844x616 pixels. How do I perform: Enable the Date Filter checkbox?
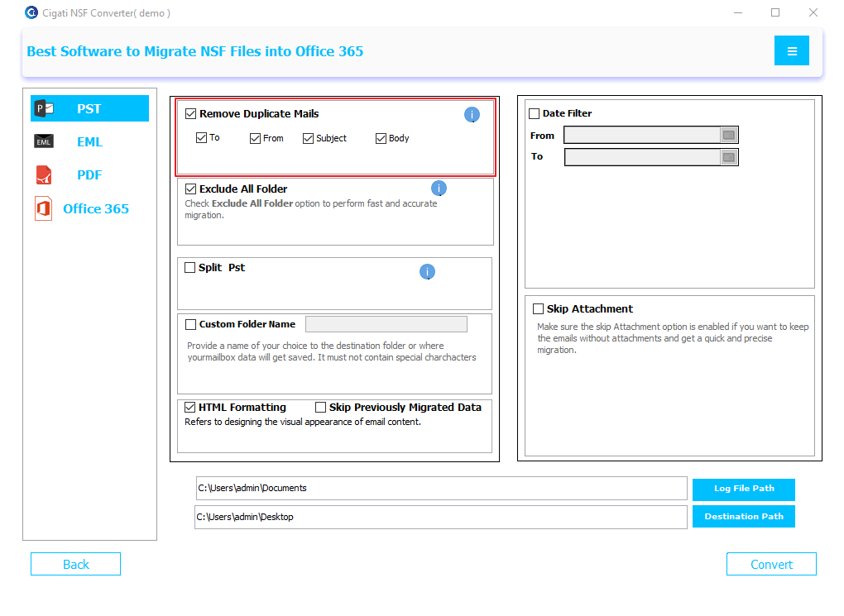pos(534,113)
